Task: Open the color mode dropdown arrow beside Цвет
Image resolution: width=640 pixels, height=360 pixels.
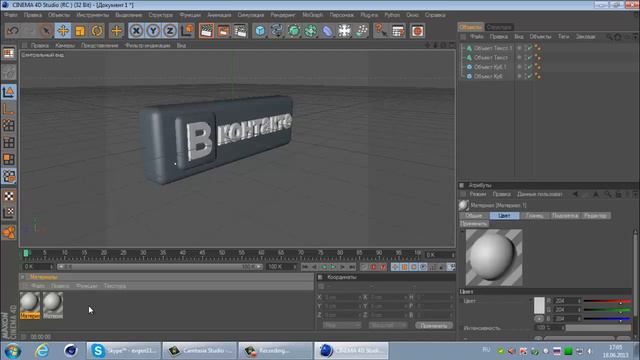Action: pyautogui.click(x=531, y=301)
